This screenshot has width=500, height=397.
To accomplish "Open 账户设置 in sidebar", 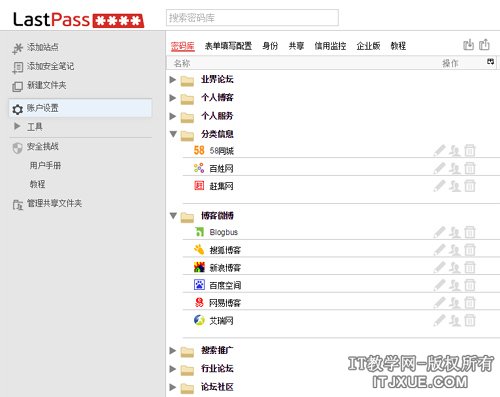I will coord(80,108).
